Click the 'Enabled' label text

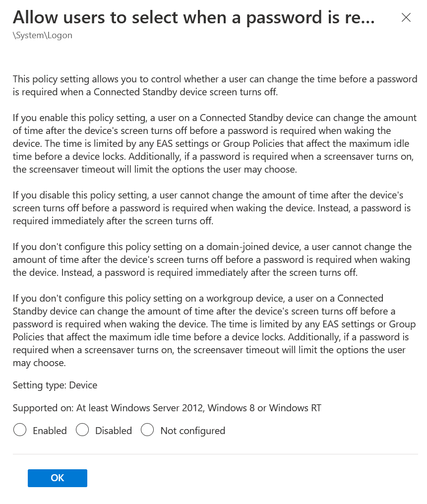50,431
